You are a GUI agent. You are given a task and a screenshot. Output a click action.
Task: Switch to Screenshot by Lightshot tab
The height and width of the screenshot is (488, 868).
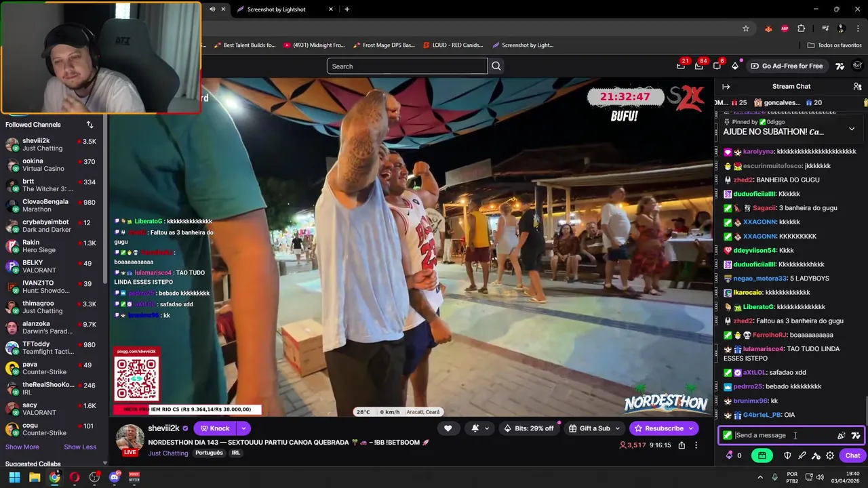tap(277, 9)
